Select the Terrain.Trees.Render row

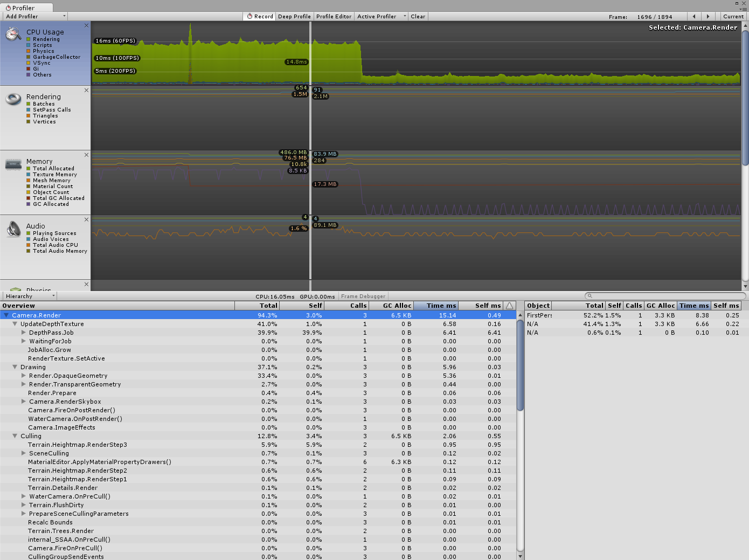point(258,531)
